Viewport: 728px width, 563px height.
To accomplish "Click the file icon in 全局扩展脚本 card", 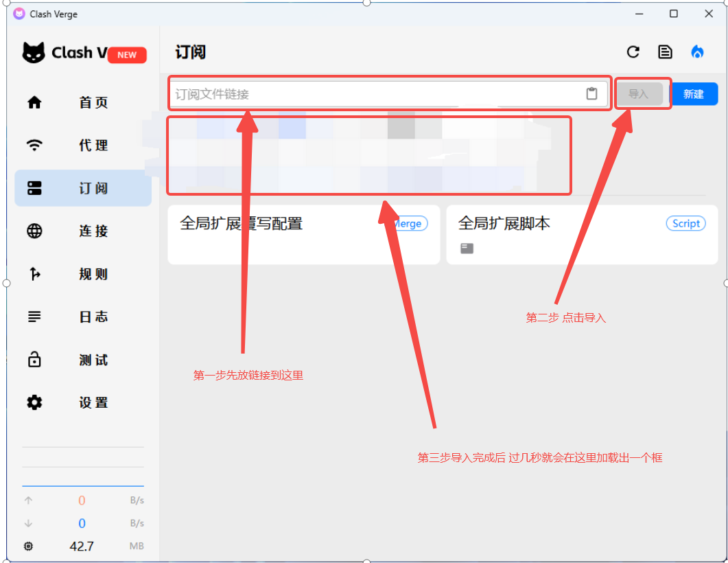I will click(x=467, y=249).
